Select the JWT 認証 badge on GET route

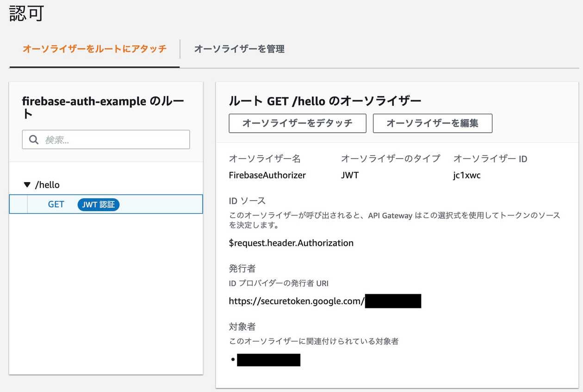(x=98, y=204)
